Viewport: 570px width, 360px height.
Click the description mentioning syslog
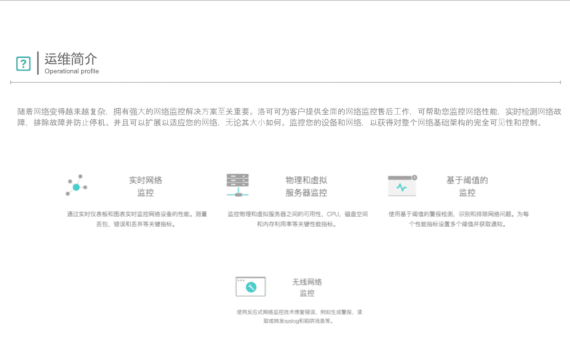click(x=299, y=316)
